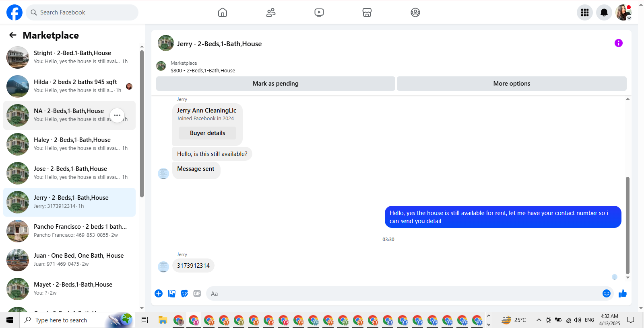Click Stright listing thumbnail
644x328 pixels.
18,57
